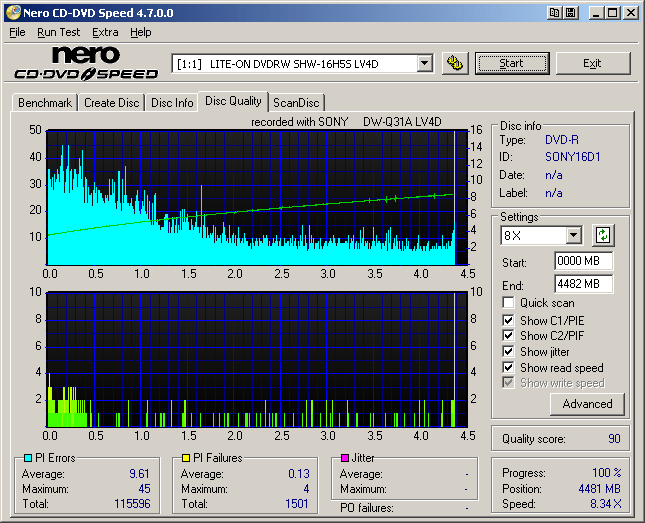Click the PI Errors upper graph

(258, 198)
